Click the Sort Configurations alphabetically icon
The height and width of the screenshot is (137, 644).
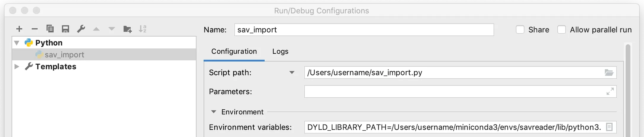tap(143, 29)
